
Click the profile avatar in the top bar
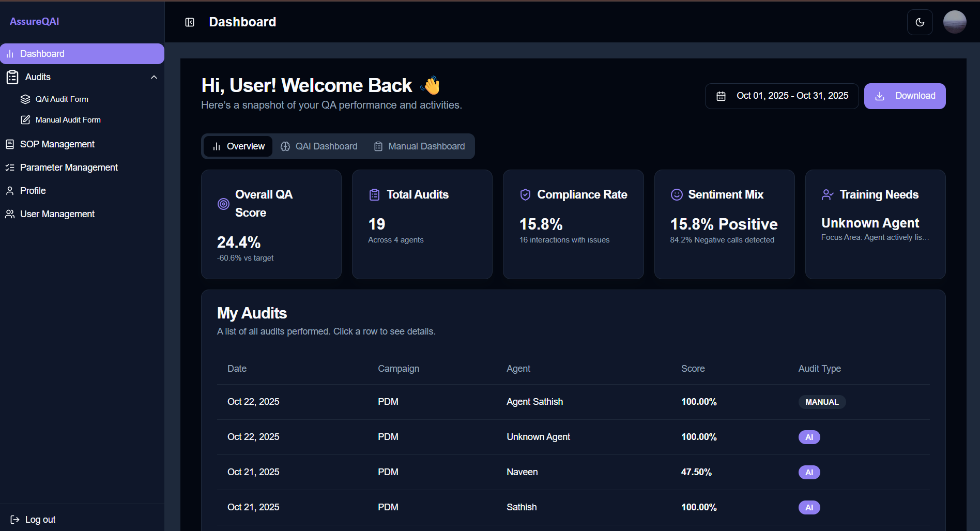pos(955,22)
